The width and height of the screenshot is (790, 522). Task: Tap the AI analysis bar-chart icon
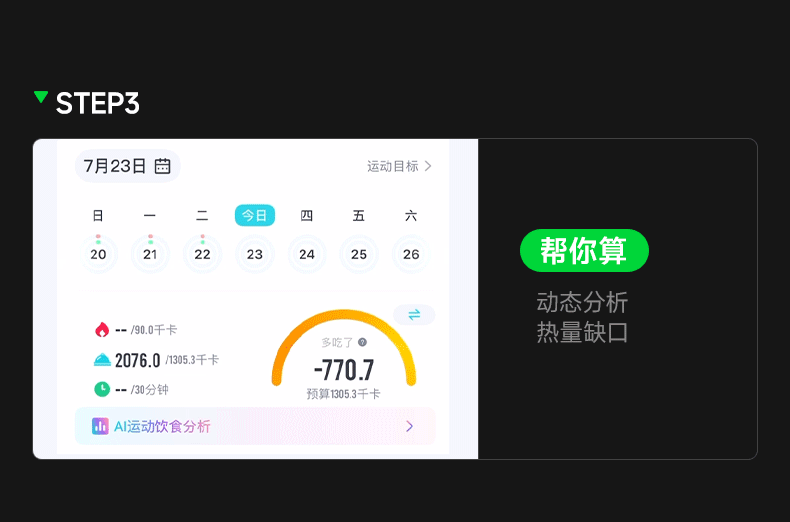click(100, 426)
